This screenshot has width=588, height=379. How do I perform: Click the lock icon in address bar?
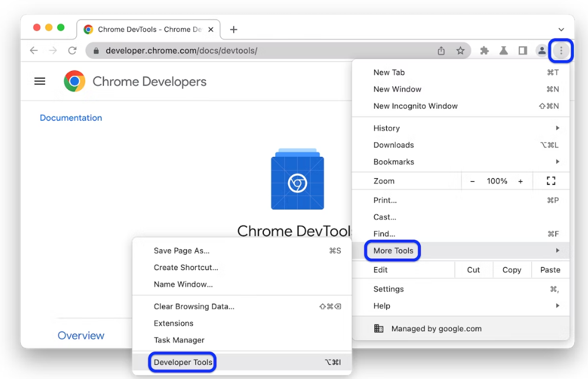tap(96, 51)
